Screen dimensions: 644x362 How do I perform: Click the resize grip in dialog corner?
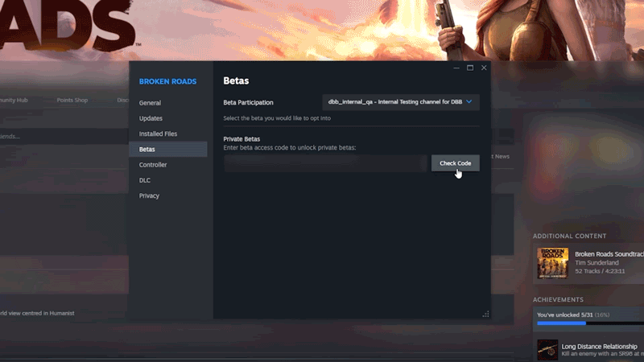(485, 314)
